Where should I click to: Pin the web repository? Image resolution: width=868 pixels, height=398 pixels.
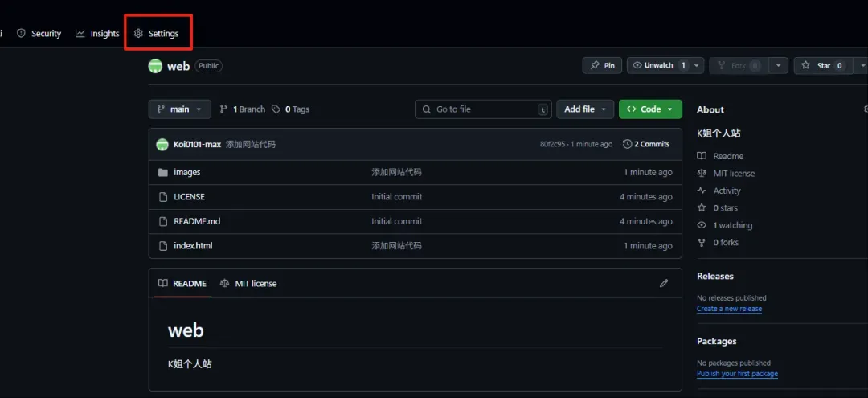[x=602, y=65]
